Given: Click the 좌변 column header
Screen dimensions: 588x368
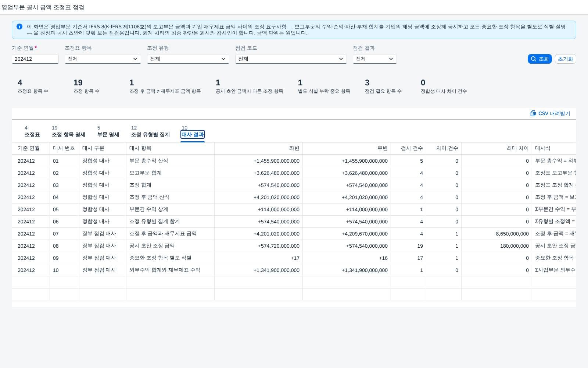Looking at the screenshot, I should click(x=258, y=148).
